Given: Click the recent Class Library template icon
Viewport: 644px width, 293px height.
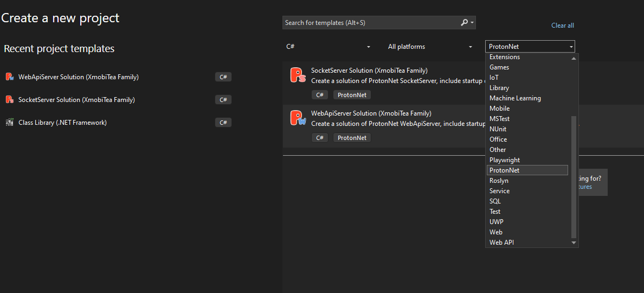Looking at the screenshot, I should click(x=10, y=123).
